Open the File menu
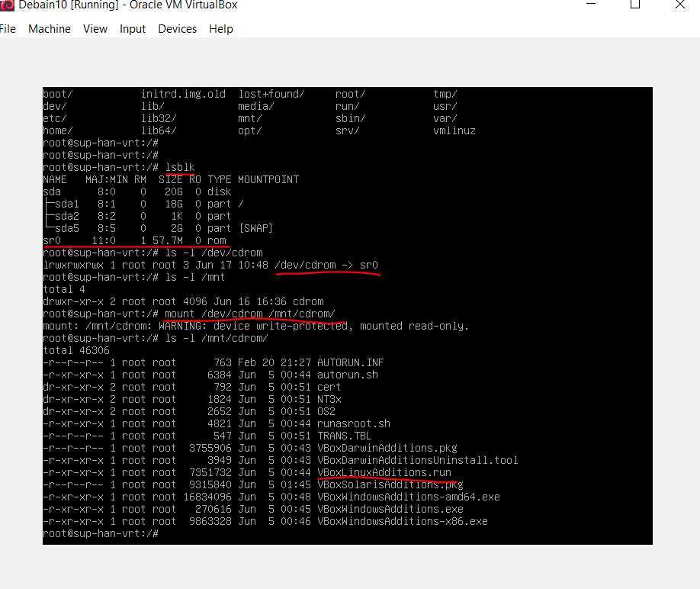Viewport: 700px width, 589px height. 8,29
